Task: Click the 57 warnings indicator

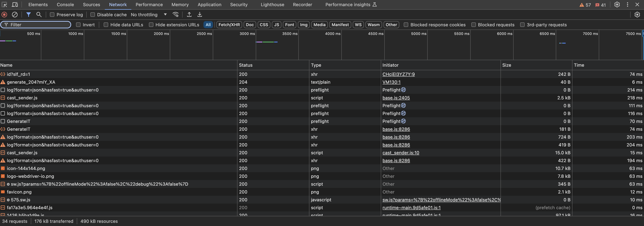Action: 585,5
